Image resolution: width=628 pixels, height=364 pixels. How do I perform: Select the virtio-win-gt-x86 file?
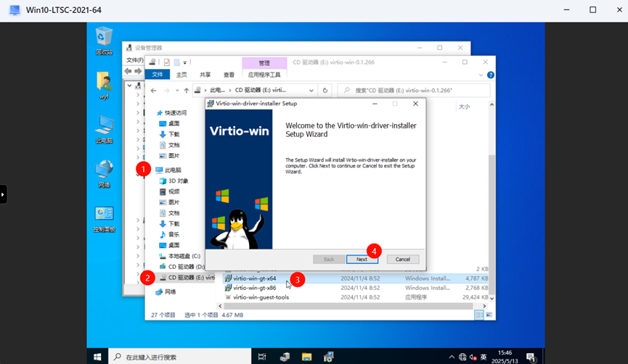[255, 288]
